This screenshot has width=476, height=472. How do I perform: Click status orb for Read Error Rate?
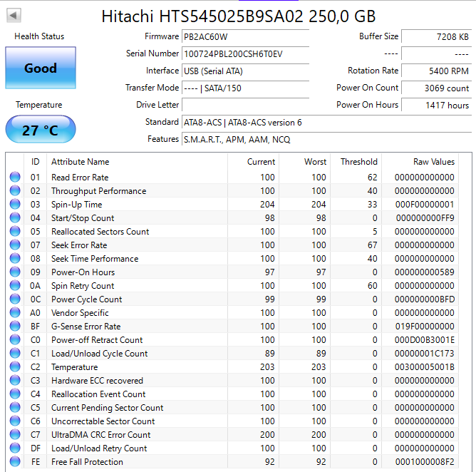coord(15,178)
